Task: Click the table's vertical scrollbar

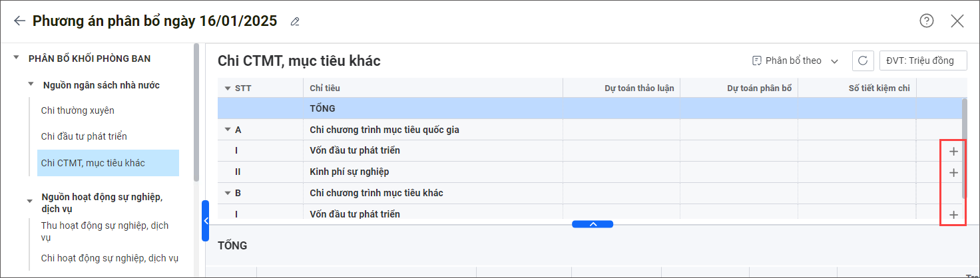Action: 963,148
